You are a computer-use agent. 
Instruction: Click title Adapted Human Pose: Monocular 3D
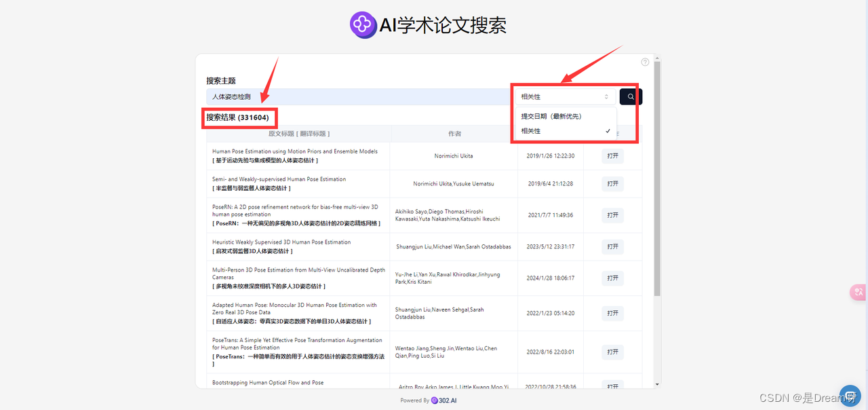point(294,309)
